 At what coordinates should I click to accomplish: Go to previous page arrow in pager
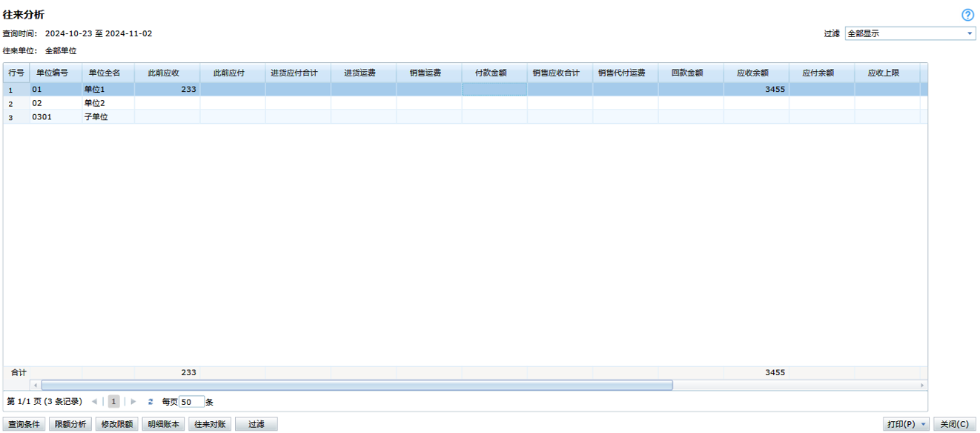coord(94,402)
